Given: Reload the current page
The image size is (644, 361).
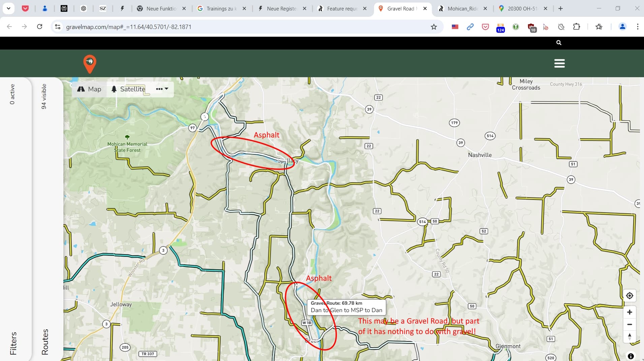Looking at the screenshot, I should [39, 27].
